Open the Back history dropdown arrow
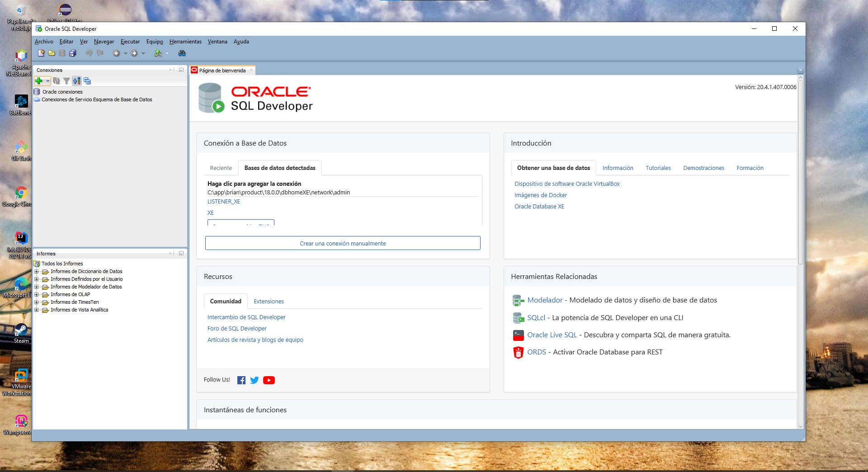Viewport: 868px width, 472px height. point(126,53)
